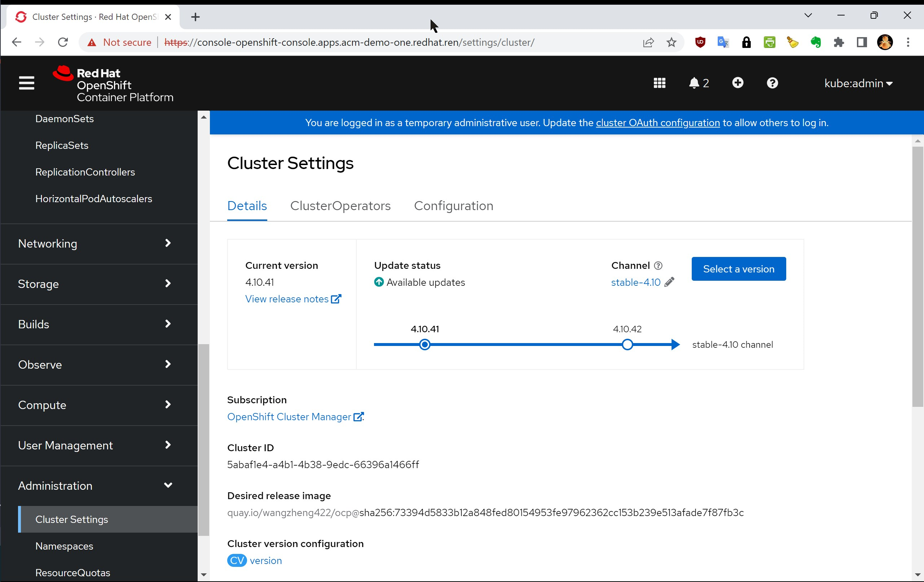924x582 pixels.
Task: Switch to the Configuration tab
Action: 453,206
